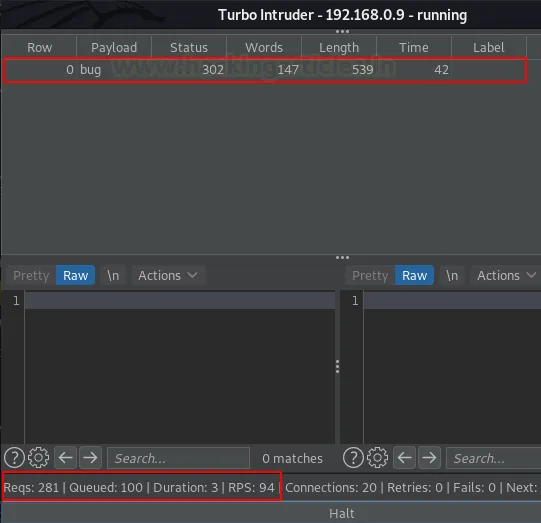Select 'Queued: 100' in status bar
This screenshot has width=541, height=523.
click(x=106, y=488)
